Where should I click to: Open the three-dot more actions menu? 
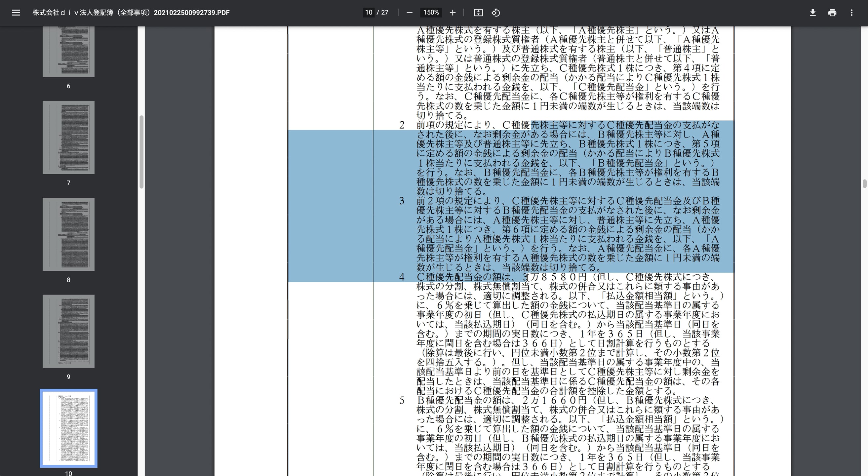point(851,13)
